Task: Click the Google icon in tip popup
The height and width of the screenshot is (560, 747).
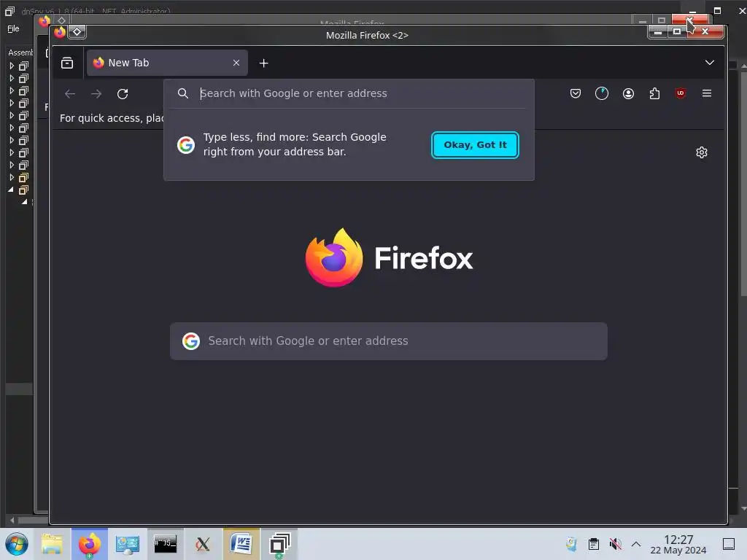Action: tap(186, 145)
